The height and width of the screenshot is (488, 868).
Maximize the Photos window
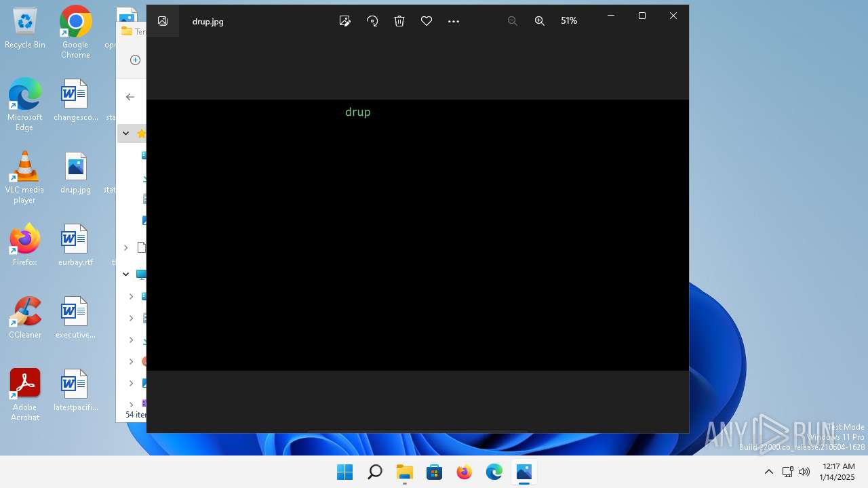[642, 16]
